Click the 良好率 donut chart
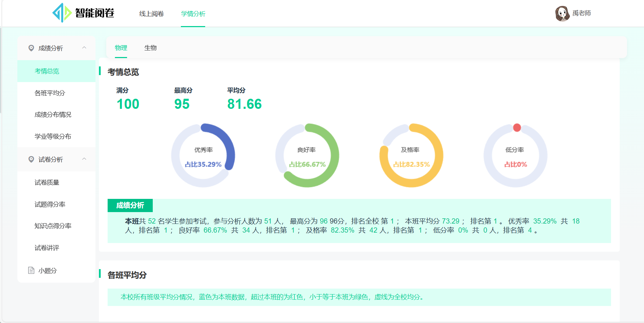Image resolution: width=644 pixels, height=323 pixels. pyautogui.click(x=307, y=155)
